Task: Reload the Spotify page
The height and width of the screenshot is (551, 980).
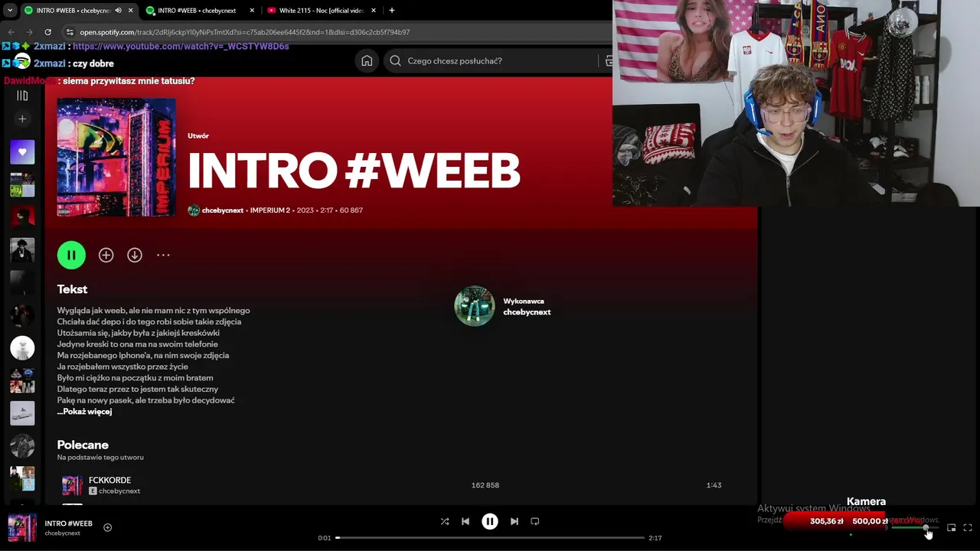Action: point(47,32)
